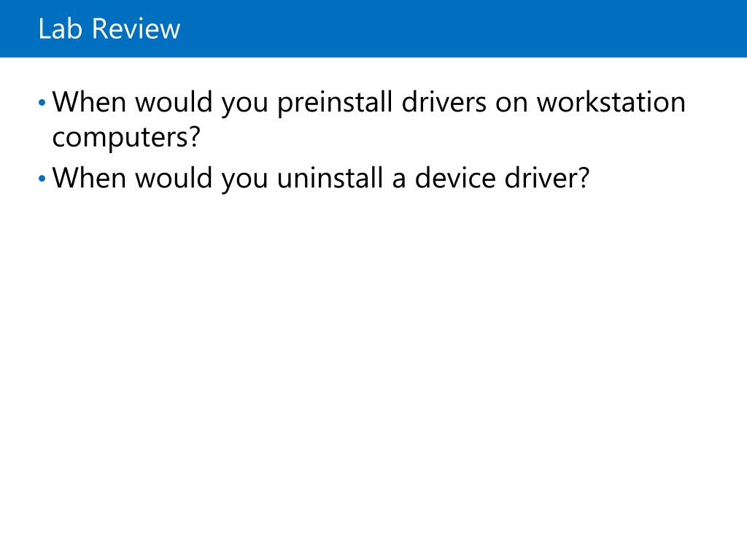The height and width of the screenshot is (560, 747).
Task: Click the word 'drivers' in first question
Action: [444, 102]
